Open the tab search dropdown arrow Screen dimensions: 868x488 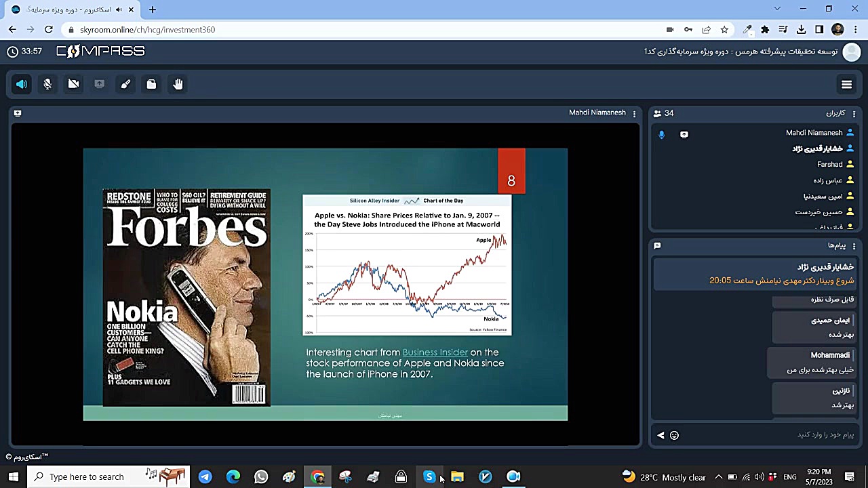click(x=777, y=9)
